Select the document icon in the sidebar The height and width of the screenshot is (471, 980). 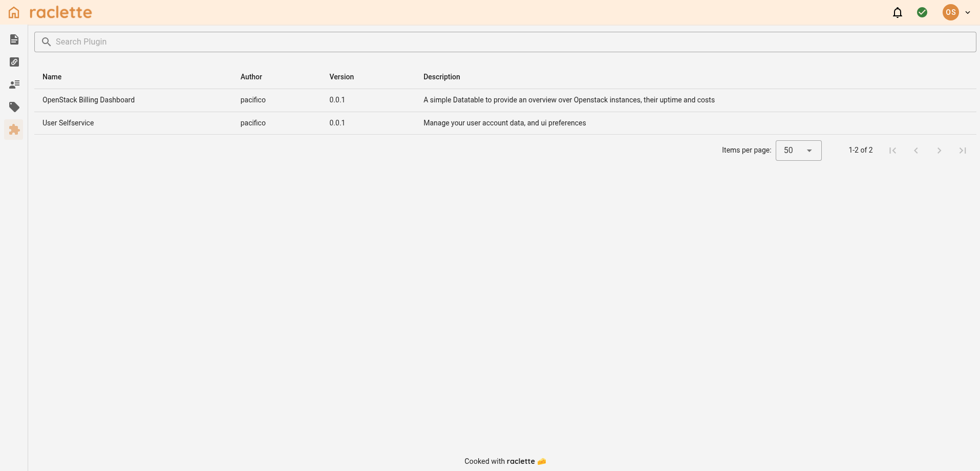click(x=14, y=39)
